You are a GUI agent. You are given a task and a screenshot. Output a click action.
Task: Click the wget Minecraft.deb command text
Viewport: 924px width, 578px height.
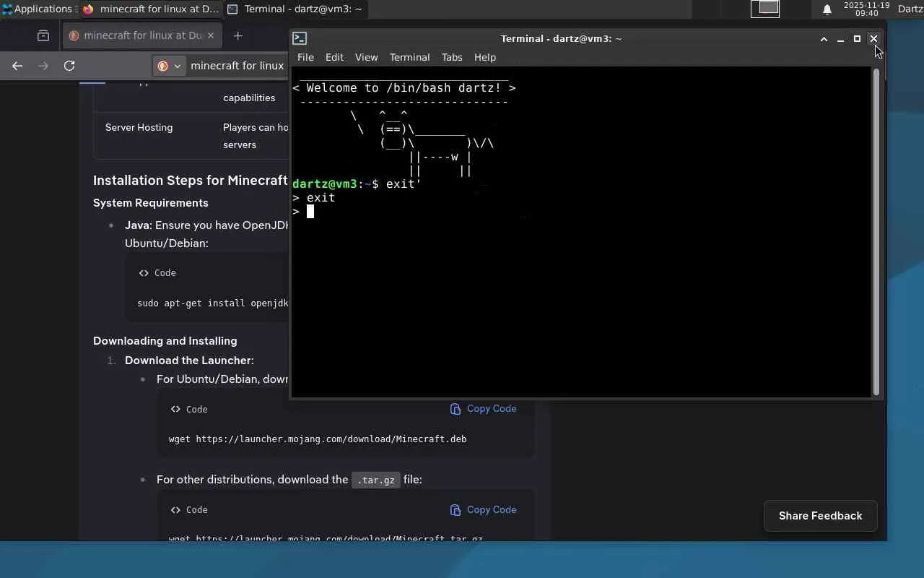(318, 439)
